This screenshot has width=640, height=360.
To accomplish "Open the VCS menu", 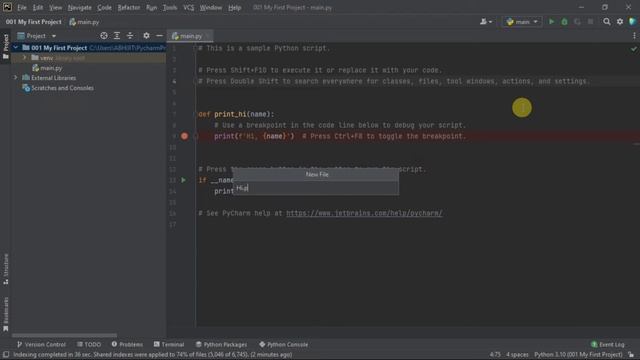I will pos(189,7).
